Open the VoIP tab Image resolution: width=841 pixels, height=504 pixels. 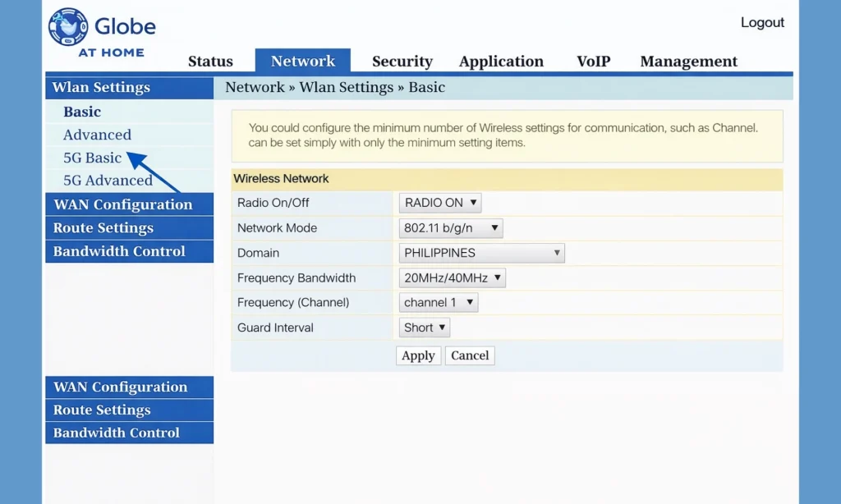pyautogui.click(x=592, y=62)
